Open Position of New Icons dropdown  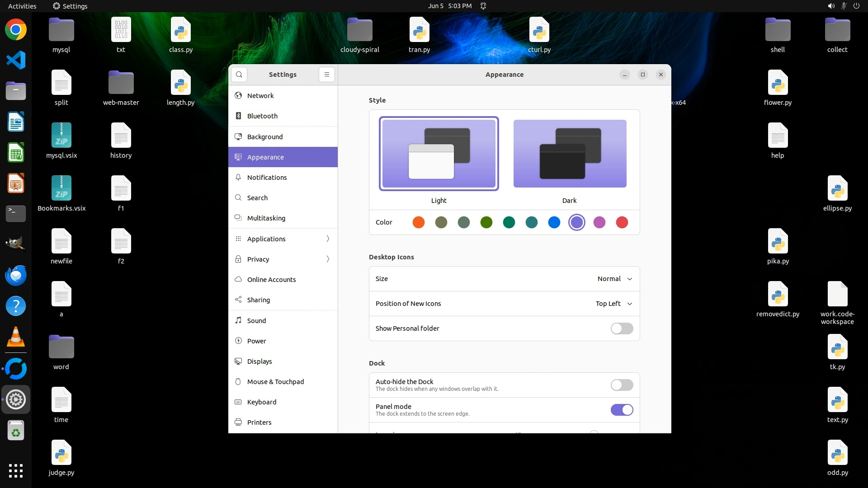613,304
